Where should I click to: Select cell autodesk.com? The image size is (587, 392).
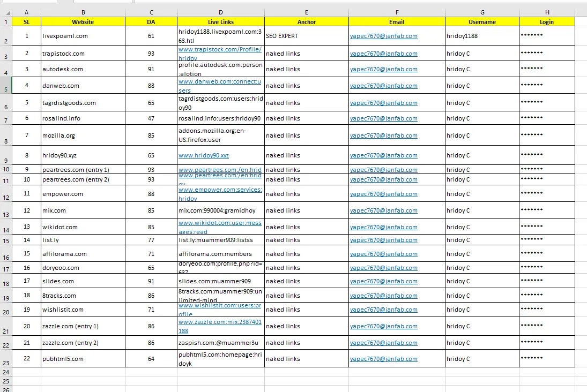[x=83, y=69]
